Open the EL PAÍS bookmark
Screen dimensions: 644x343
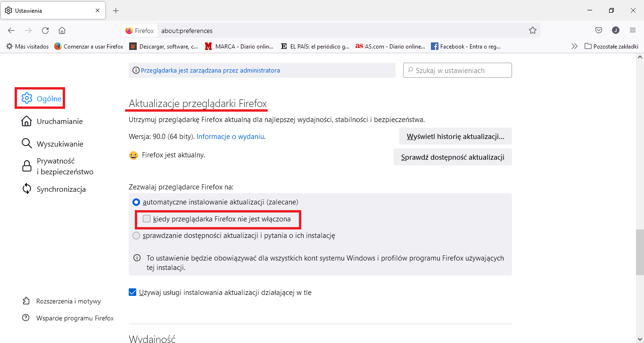[315, 46]
